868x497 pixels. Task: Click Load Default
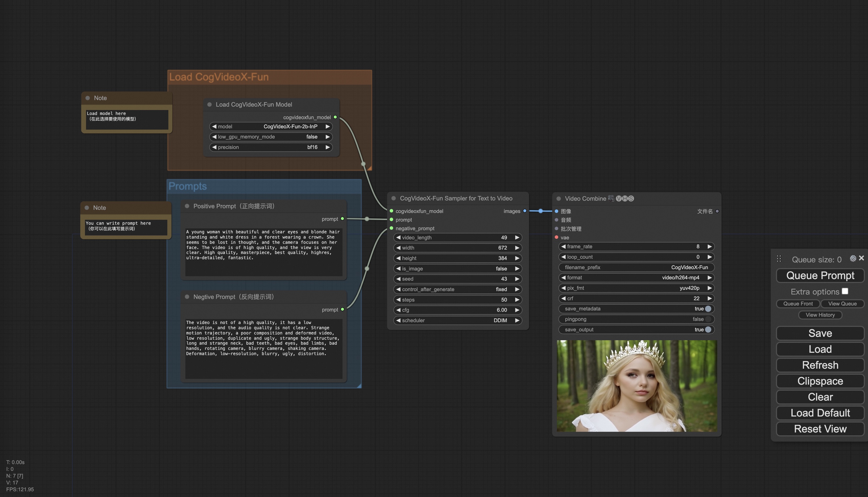click(820, 413)
